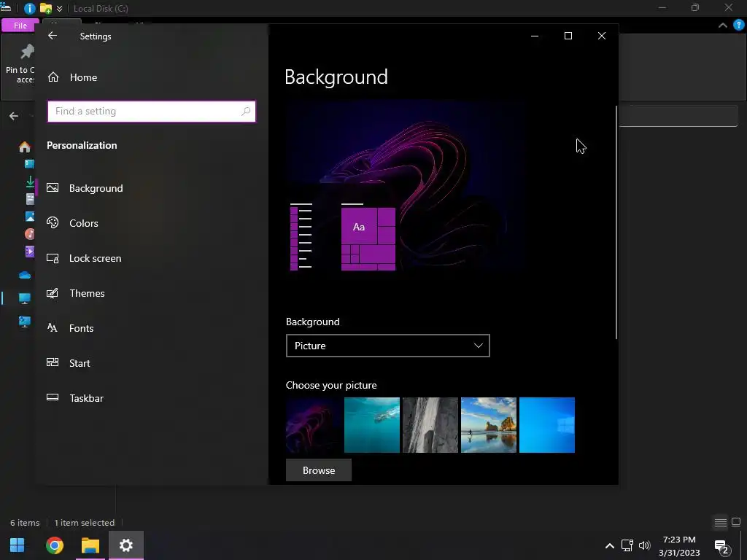The image size is (747, 560).
Task: Click the Background picture icon in sidebar
Action: click(x=53, y=187)
